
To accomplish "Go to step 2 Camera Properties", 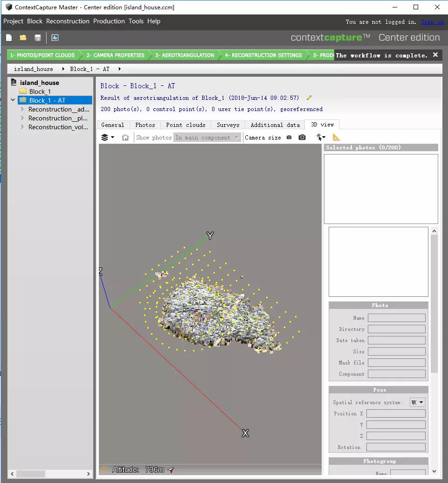I will [116, 55].
